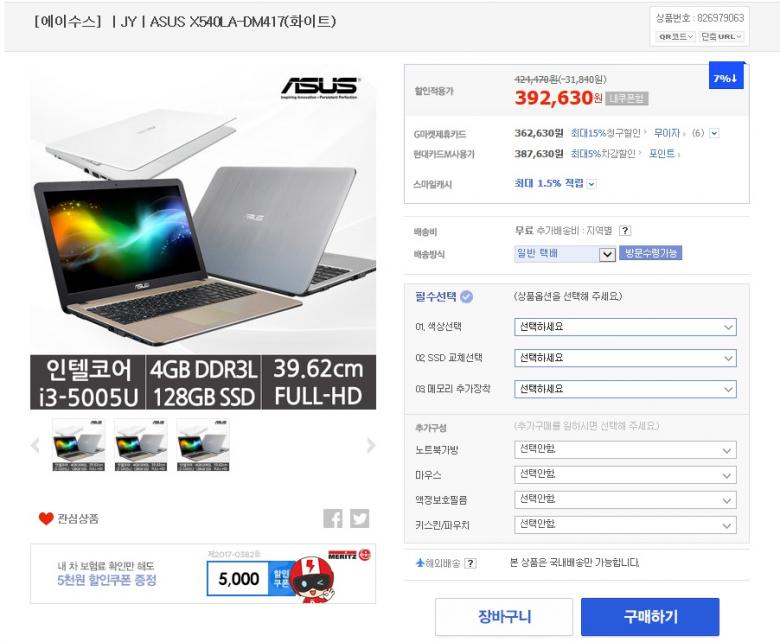Expand the 마우스 option dropdown
This screenshot has width=780, height=642.
pyautogui.click(x=625, y=475)
